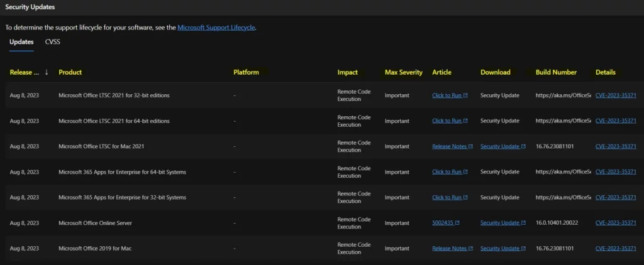Viewport: 644px width, 265px height.
Task: Open article 5002435 for Office Online Server
Action: click(x=443, y=223)
